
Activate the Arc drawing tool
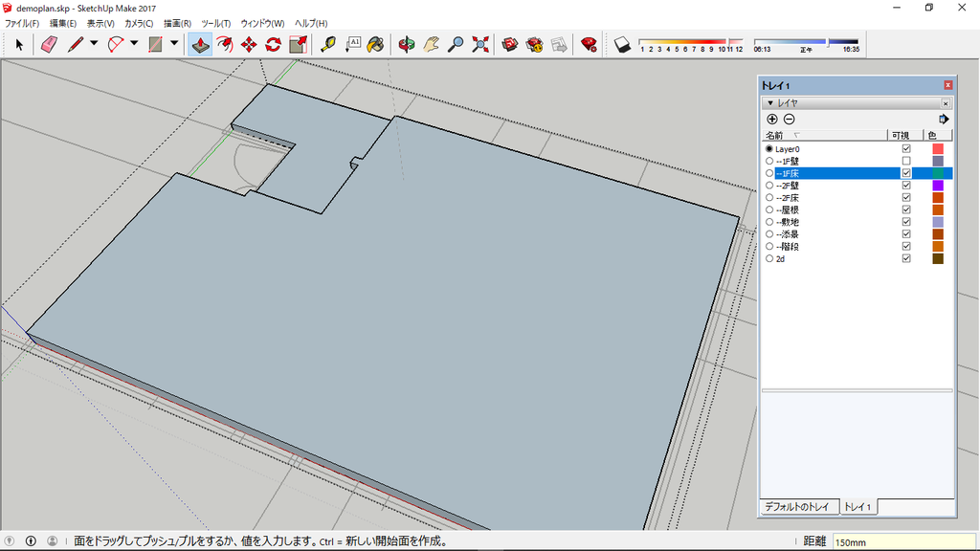pos(116,44)
